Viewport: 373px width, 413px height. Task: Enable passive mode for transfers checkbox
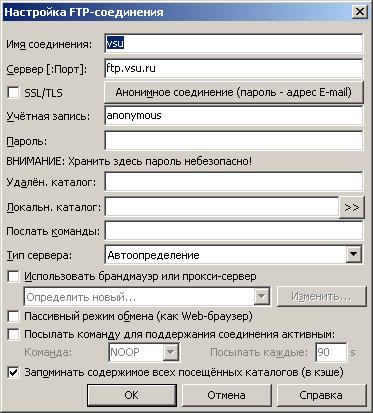(13, 316)
